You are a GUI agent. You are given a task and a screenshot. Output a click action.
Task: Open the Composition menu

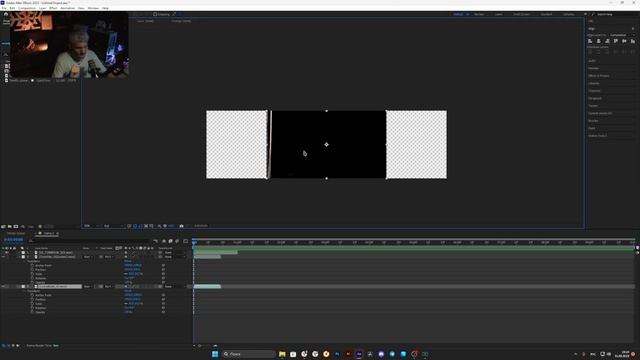27,8
